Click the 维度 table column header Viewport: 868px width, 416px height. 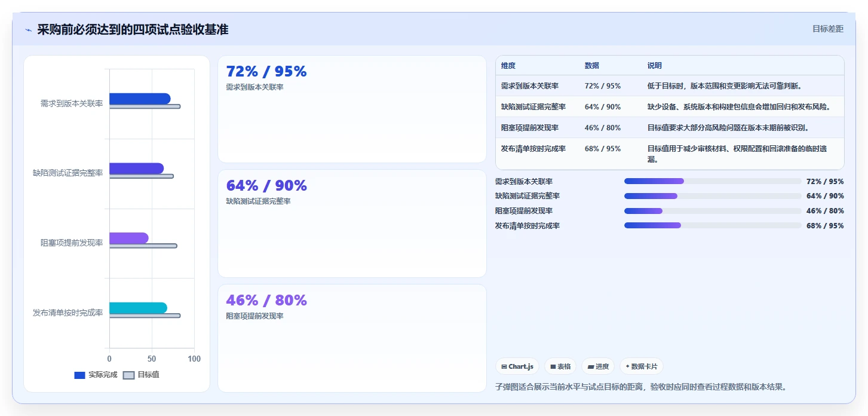coord(508,66)
